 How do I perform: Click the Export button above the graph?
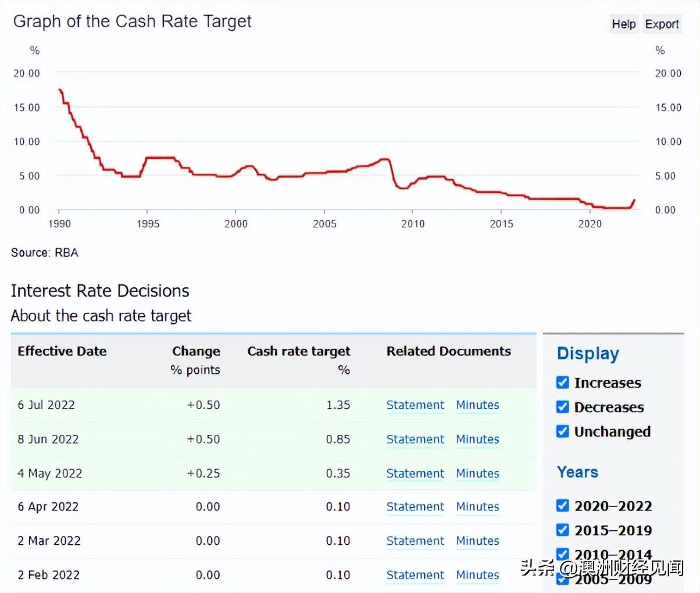pyautogui.click(x=662, y=24)
